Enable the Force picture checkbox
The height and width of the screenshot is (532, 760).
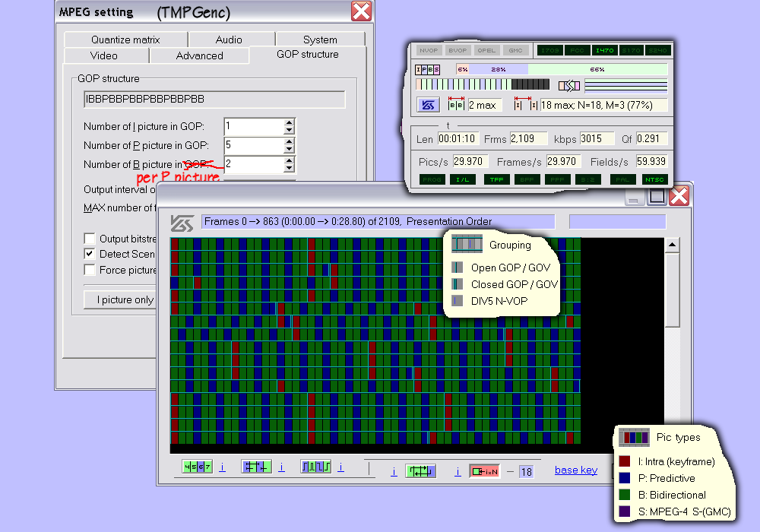pos(89,270)
